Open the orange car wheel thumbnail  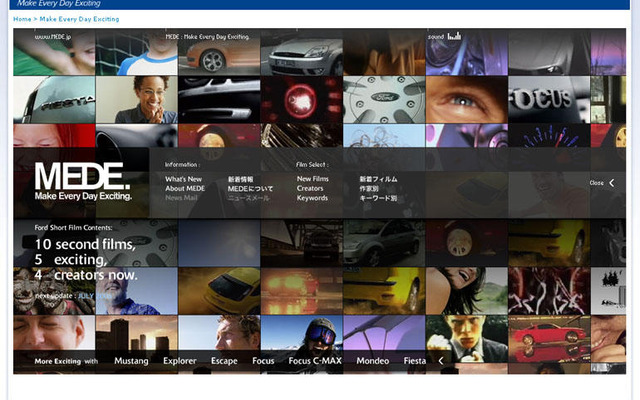click(x=219, y=52)
